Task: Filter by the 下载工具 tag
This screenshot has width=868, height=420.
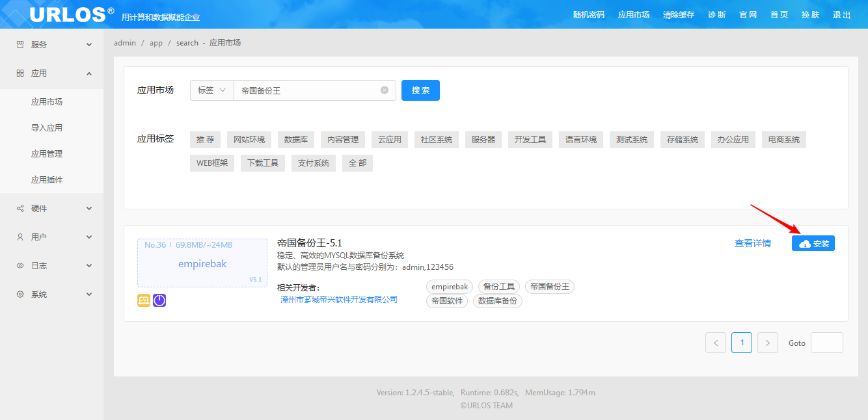Action: pos(263,163)
